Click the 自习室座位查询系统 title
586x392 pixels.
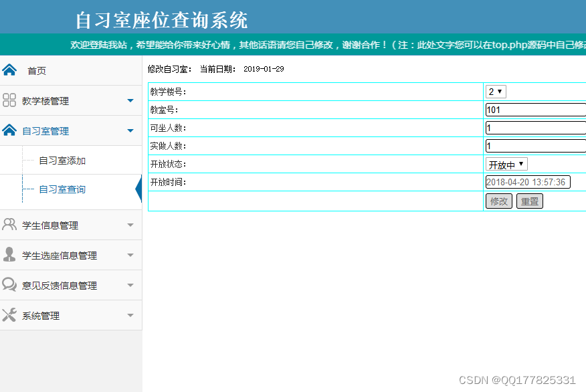[161, 20]
